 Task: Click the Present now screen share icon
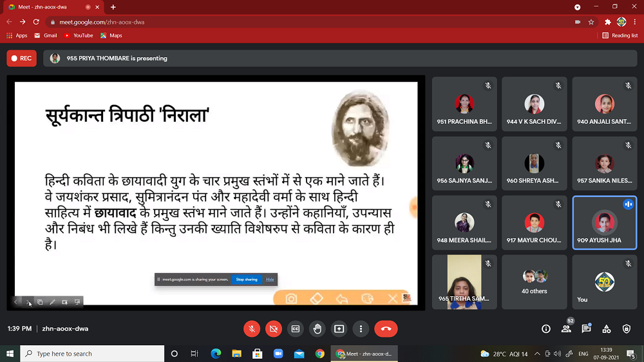coord(339,329)
